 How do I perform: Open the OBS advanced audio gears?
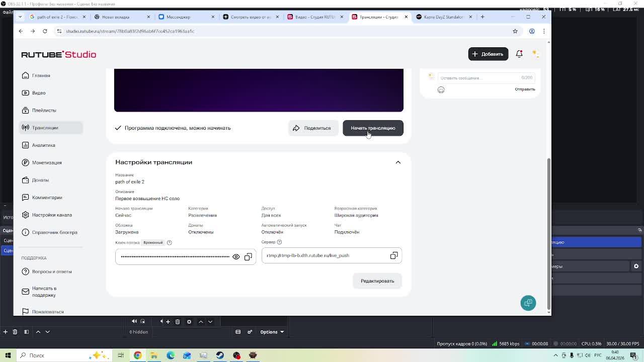point(250,332)
